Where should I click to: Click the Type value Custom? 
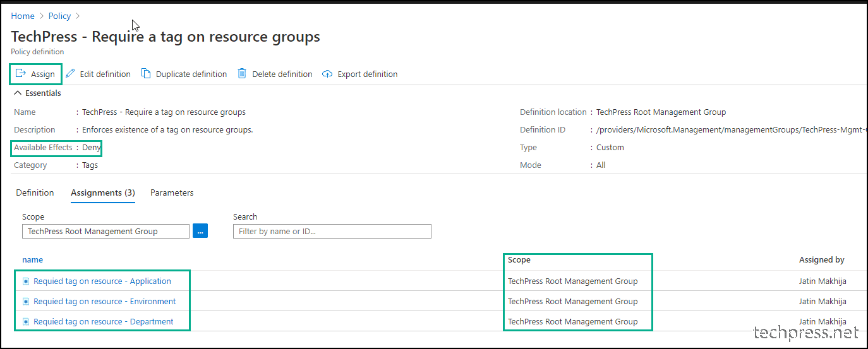[x=610, y=148]
